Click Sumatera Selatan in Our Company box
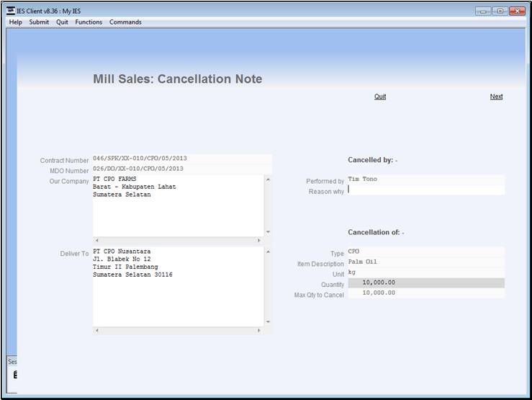 tap(122, 195)
